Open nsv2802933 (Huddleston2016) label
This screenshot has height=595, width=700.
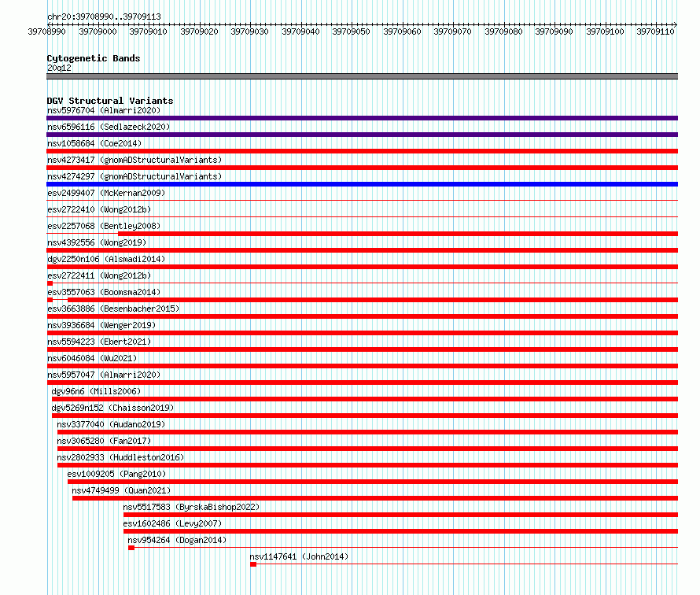point(120,457)
